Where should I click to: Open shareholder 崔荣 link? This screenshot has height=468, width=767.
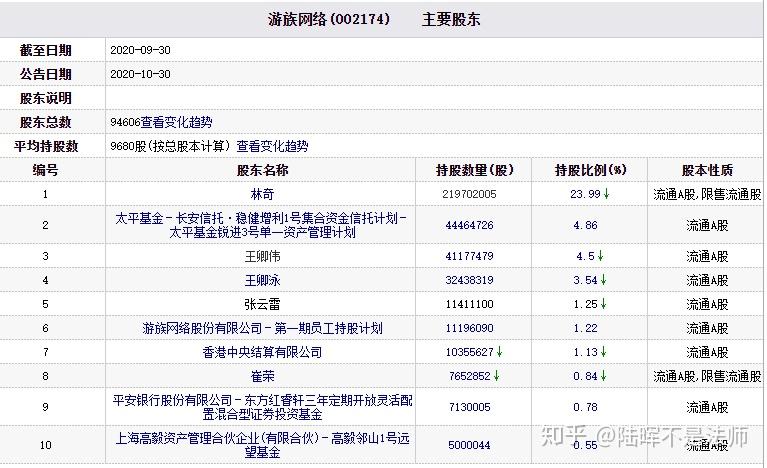coord(262,376)
